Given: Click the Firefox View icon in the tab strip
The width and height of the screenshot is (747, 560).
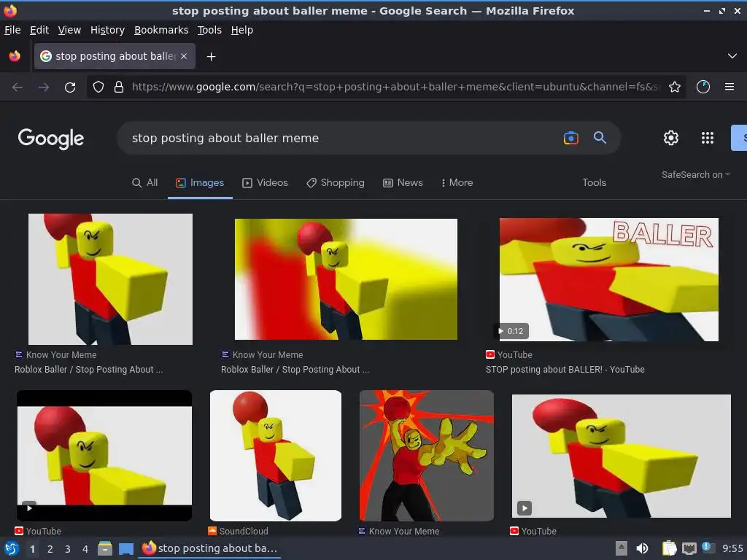Looking at the screenshot, I should pyautogui.click(x=15, y=56).
